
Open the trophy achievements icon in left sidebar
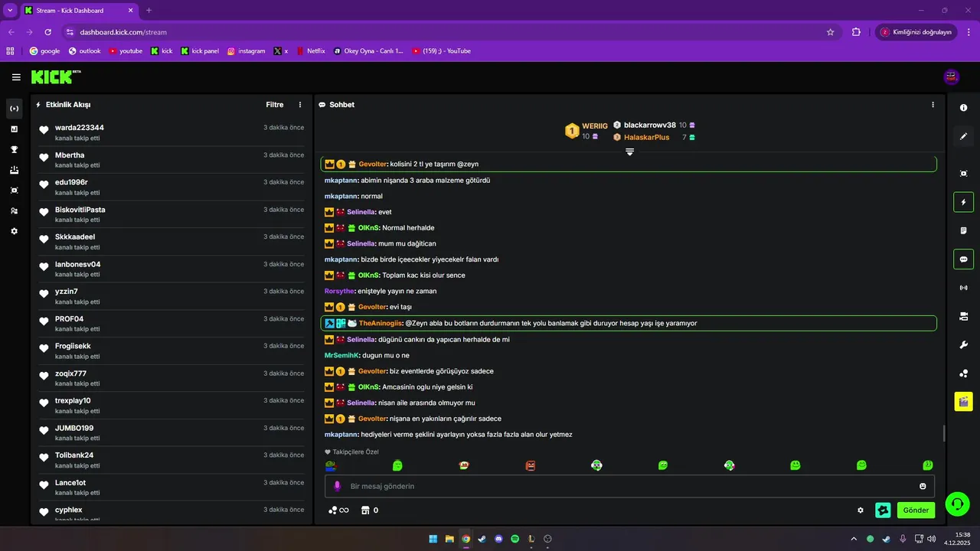click(x=14, y=149)
